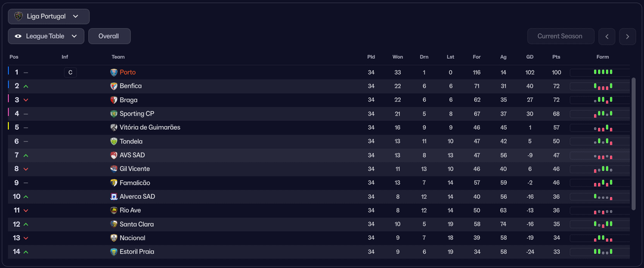Open the Liga Portugal competition dropdown

49,17
